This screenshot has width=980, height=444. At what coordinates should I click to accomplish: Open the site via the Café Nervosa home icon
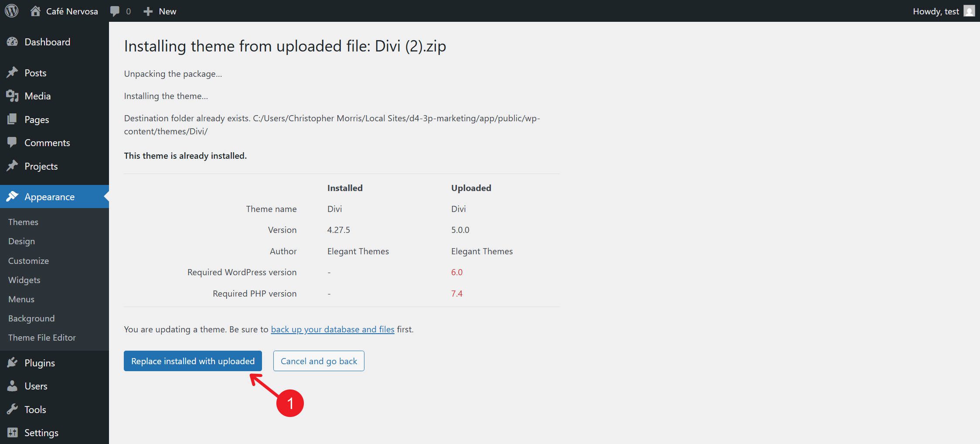(x=37, y=11)
